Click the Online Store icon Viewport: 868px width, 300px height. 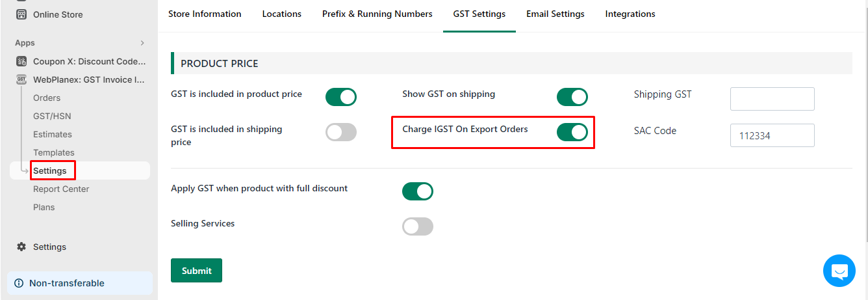[21, 14]
